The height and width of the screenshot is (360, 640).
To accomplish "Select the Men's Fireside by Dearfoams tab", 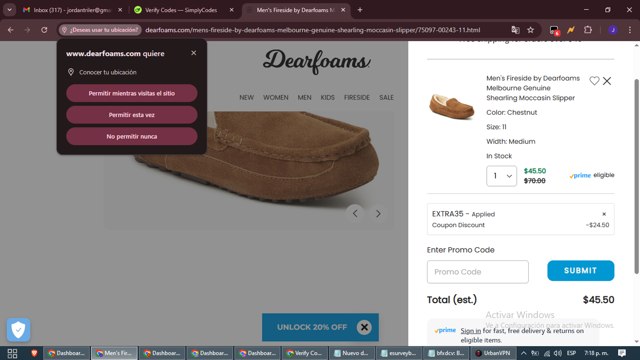I will [x=296, y=10].
